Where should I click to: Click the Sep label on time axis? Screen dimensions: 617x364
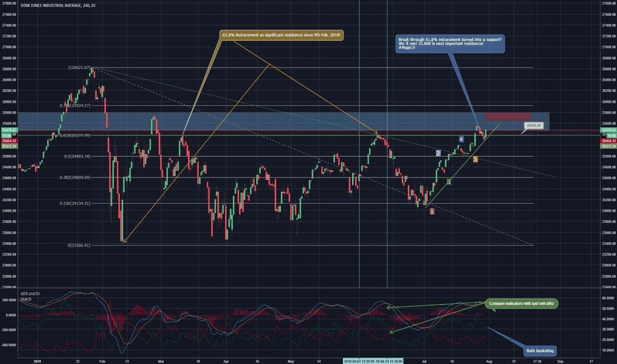(x=560, y=361)
